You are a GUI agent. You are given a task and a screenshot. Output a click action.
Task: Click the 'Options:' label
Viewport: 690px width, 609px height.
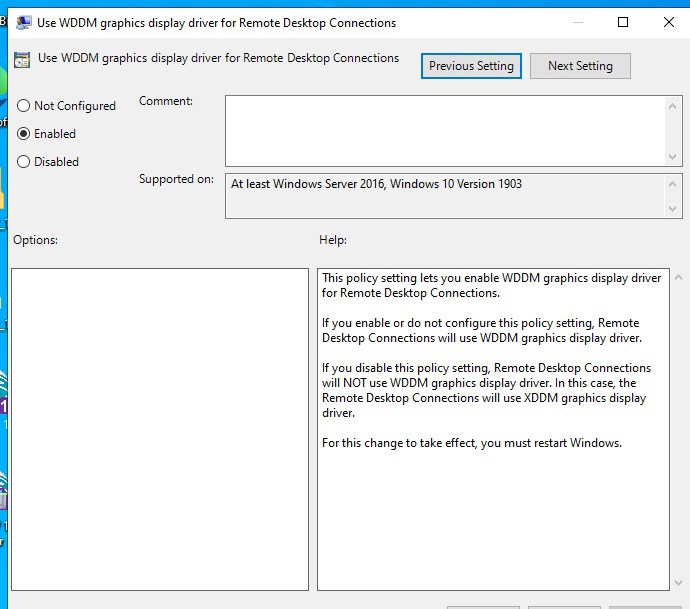(35, 240)
